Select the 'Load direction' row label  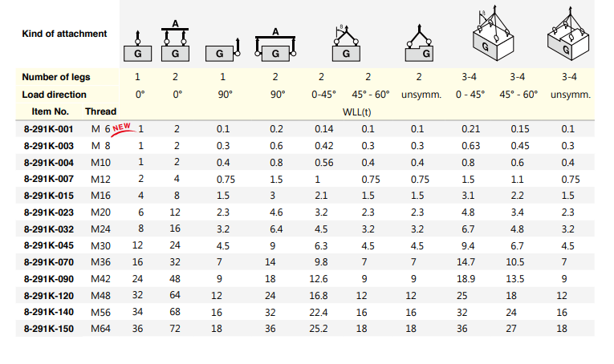coord(54,95)
